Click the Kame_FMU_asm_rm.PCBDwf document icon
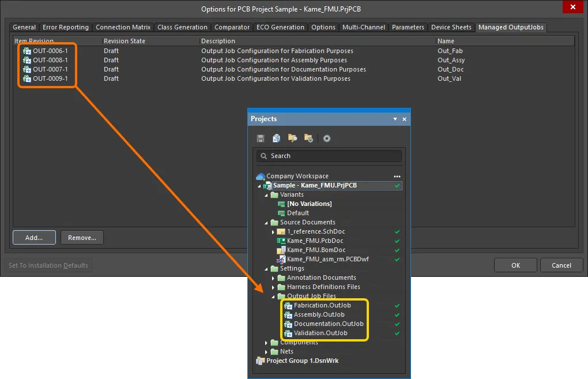 click(x=281, y=259)
